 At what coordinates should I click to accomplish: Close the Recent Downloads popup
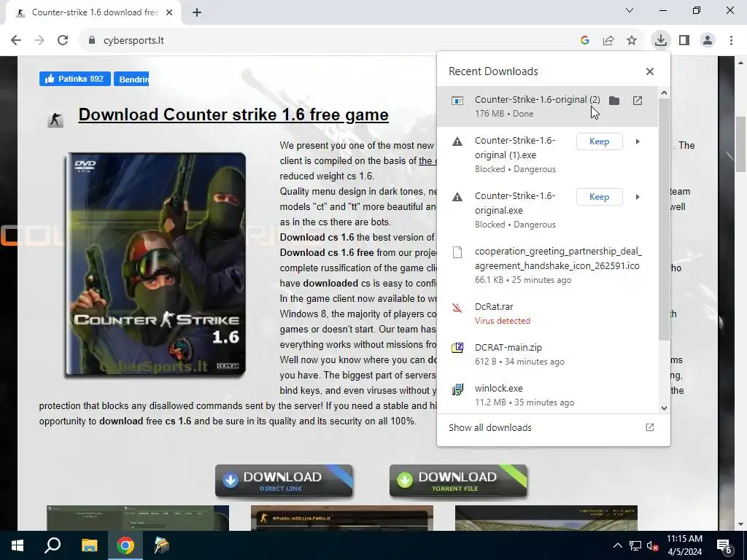tap(650, 71)
